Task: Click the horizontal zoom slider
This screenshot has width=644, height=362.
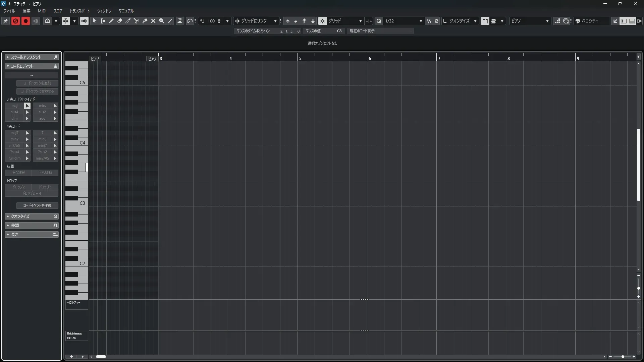Action: pos(623,357)
